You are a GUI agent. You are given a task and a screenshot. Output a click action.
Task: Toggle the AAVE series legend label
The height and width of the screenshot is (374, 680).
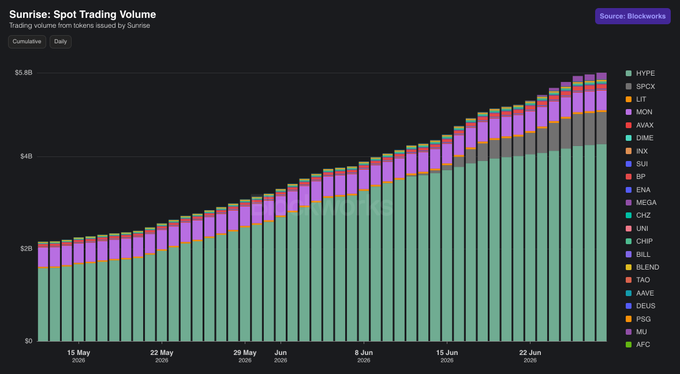[645, 293]
